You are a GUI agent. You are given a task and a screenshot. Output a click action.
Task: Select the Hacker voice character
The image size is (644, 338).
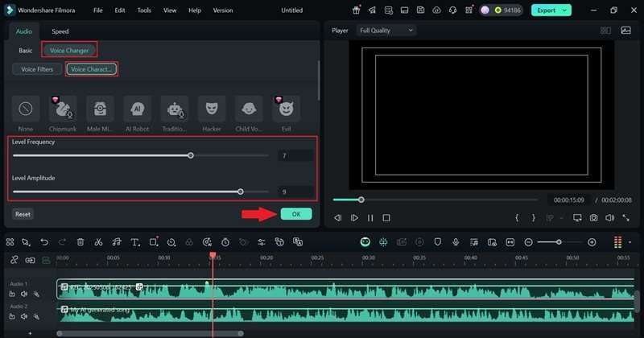[212, 109]
